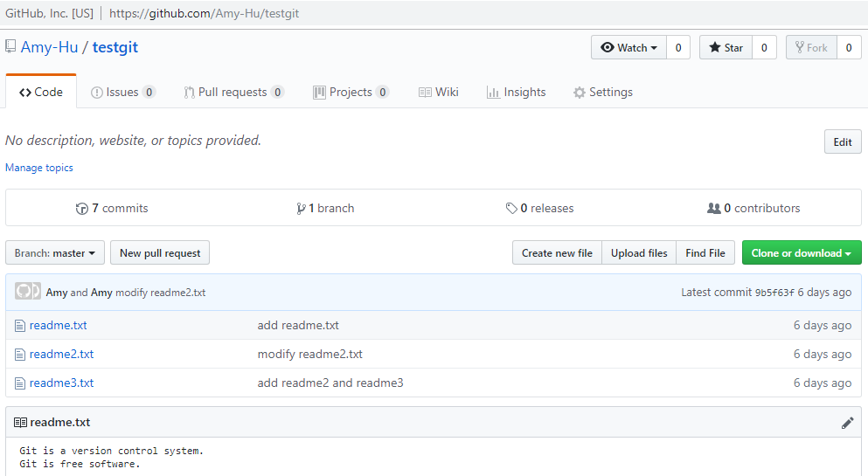This screenshot has width=868, height=476.
Task: Click the people icon beside contributors
Action: 714,209
